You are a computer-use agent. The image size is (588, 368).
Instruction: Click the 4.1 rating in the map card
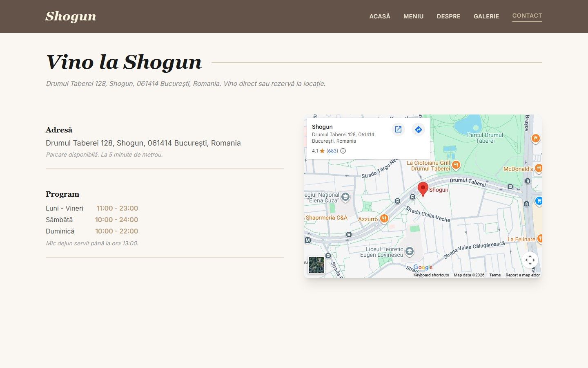click(315, 151)
